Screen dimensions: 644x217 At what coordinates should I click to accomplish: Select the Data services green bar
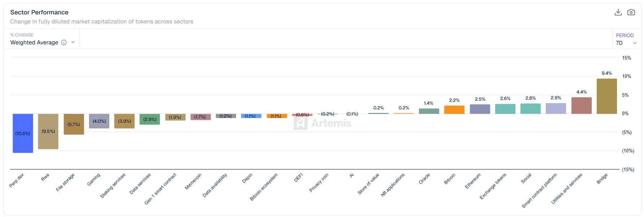[150, 119]
